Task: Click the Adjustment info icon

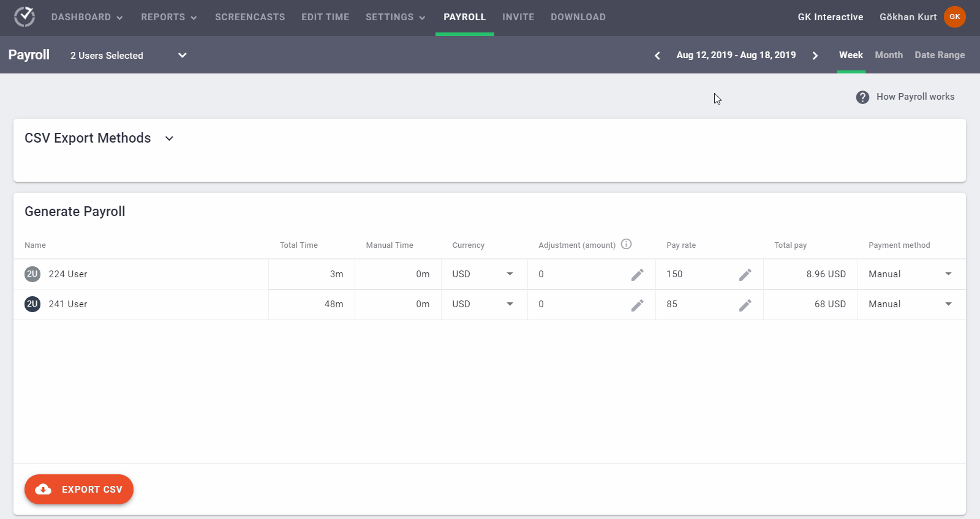Action: pyautogui.click(x=626, y=244)
